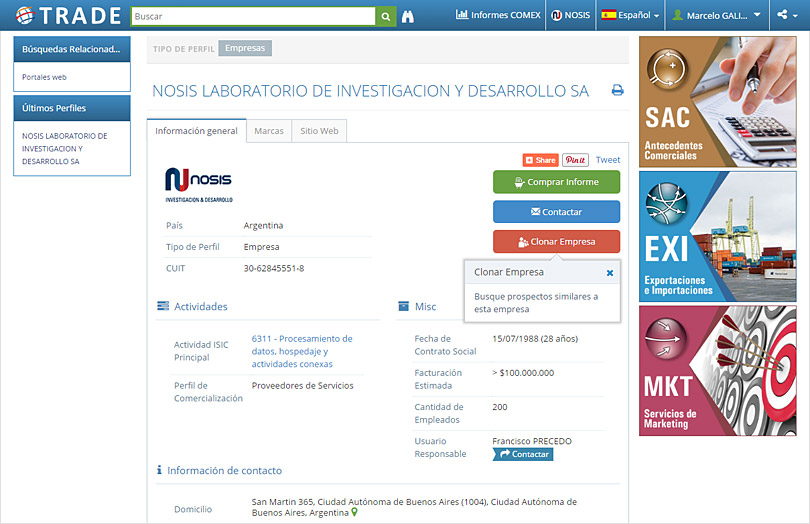The image size is (810, 524).
Task: Open the MKT Servicios de Marketing banner
Action: pos(718,371)
